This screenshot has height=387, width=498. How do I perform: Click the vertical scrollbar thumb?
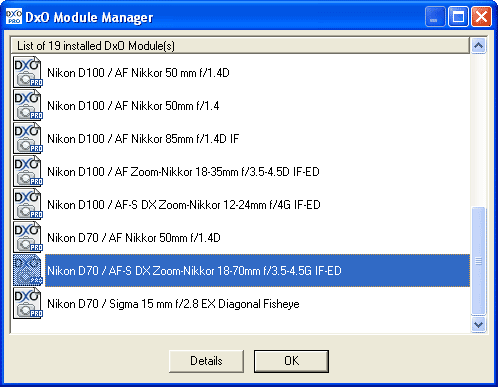[479, 261]
